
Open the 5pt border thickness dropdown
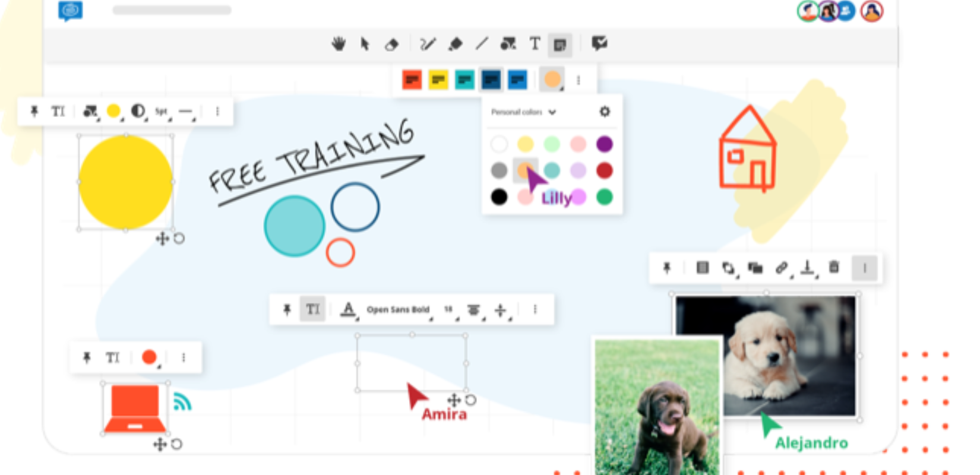162,111
